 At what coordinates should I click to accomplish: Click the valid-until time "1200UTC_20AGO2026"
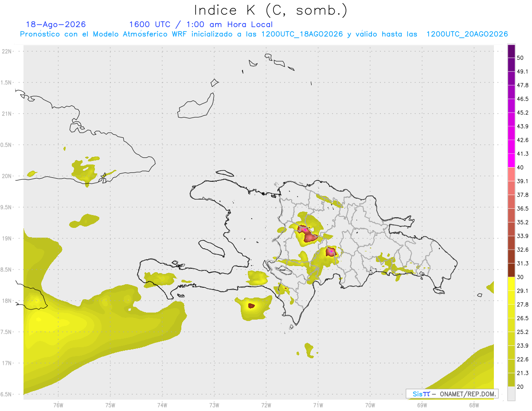(467, 34)
